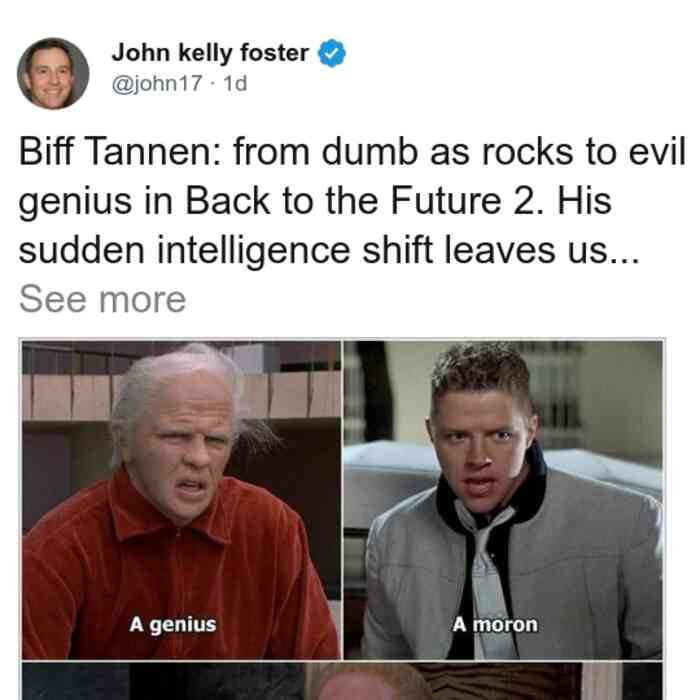Click the blue verified checkmark badge
The image size is (700, 700).
[x=332, y=53]
